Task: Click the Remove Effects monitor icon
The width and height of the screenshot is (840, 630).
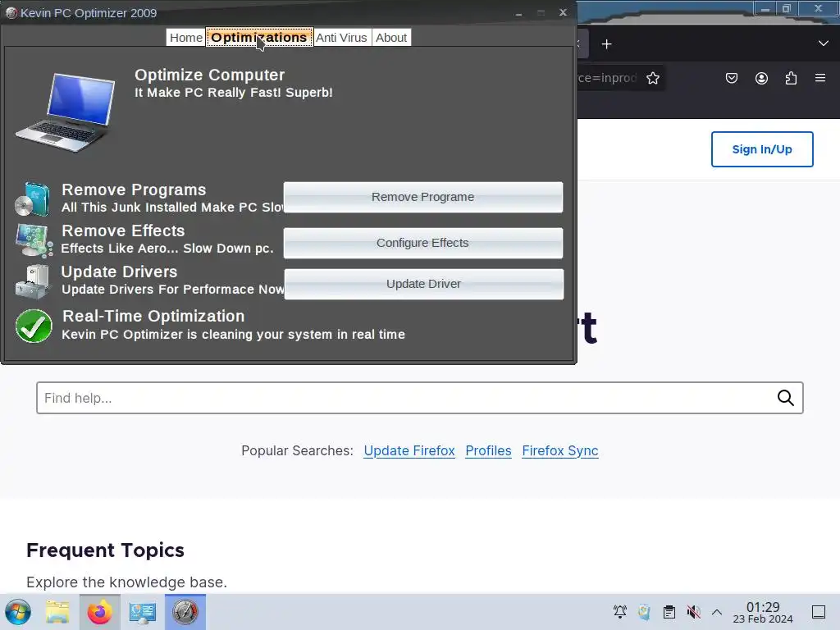Action: (x=34, y=240)
